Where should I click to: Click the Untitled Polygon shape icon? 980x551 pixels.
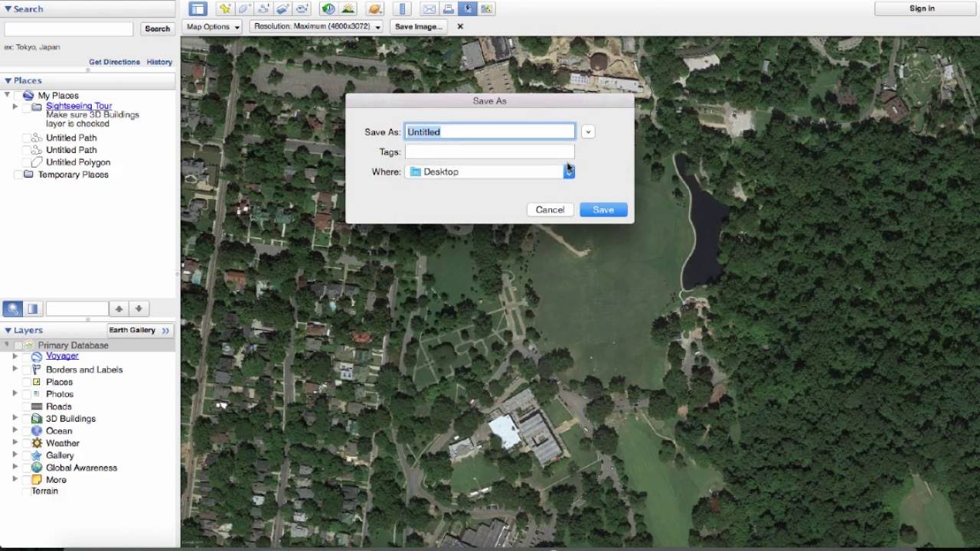tap(36, 162)
